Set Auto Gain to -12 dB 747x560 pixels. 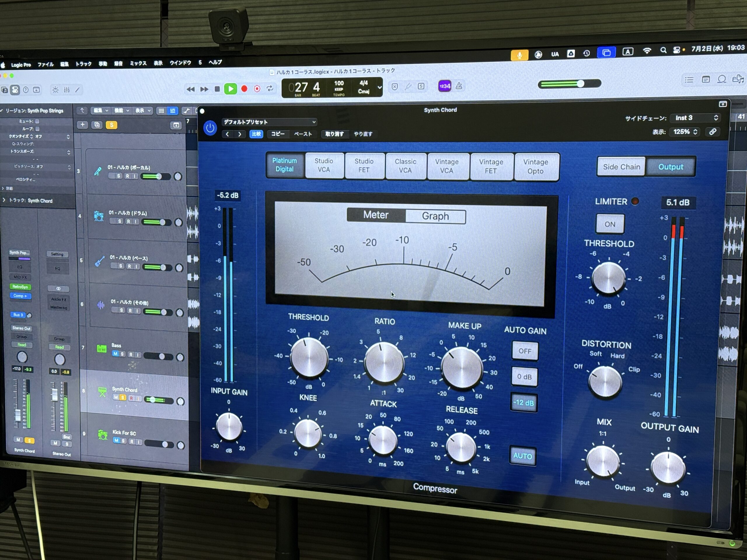point(524,403)
